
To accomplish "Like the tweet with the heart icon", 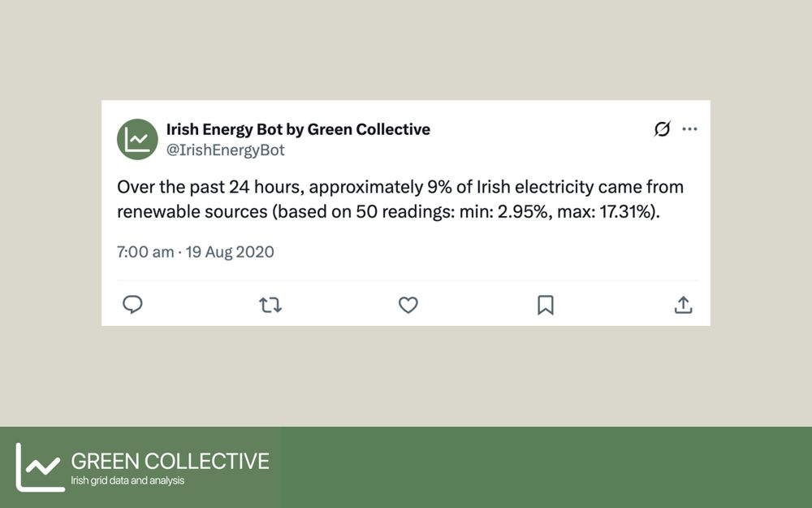I will 408,305.
